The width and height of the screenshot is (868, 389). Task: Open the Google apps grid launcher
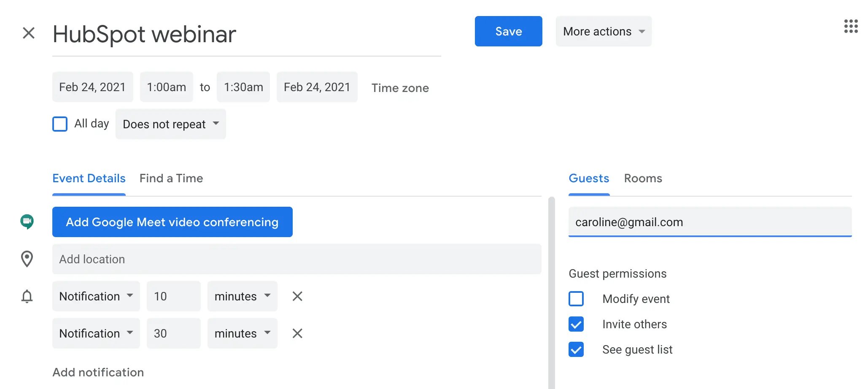tap(851, 26)
